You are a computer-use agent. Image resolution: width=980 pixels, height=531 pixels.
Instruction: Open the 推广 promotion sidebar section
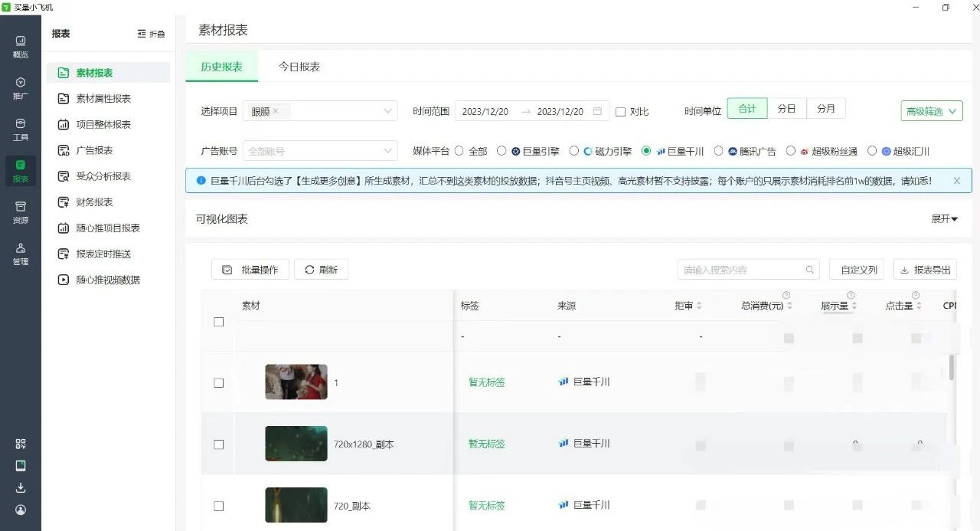(x=21, y=88)
